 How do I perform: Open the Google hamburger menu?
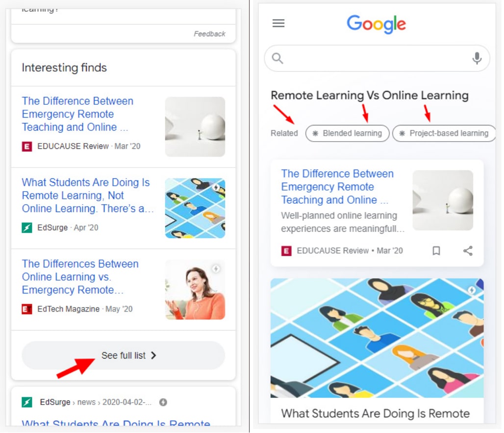pyautogui.click(x=279, y=24)
